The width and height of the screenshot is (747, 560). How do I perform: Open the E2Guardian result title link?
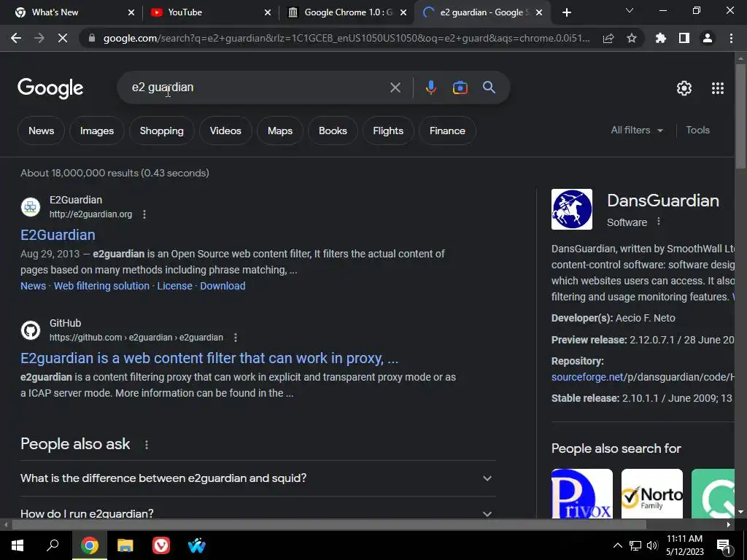pyautogui.click(x=58, y=235)
